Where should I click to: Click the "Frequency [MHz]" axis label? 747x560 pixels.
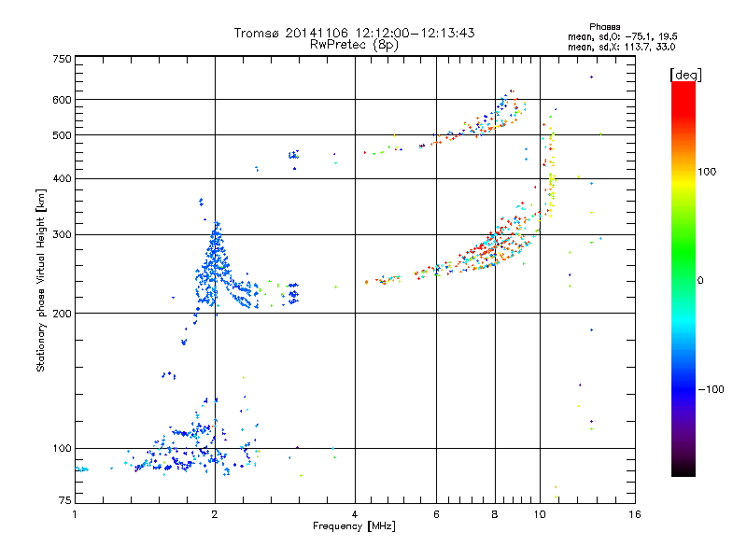[x=354, y=526]
